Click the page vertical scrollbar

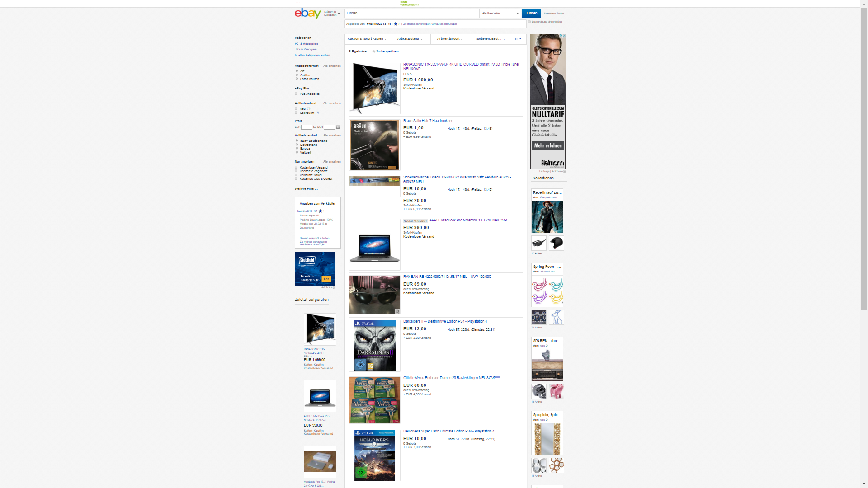pos(864,158)
